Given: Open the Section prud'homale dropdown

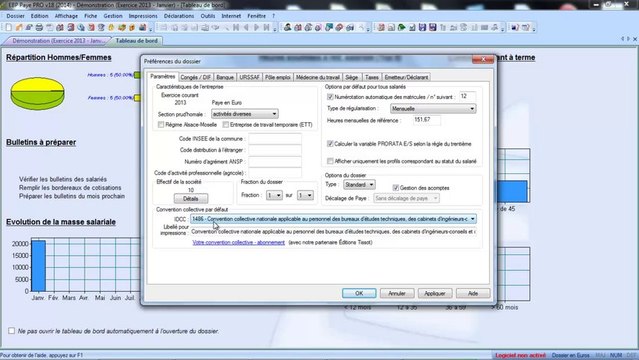Looking at the screenshot, I should (245, 114).
